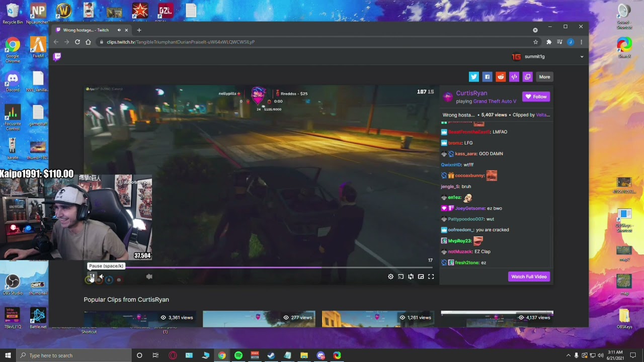Open the taskbar clock showing 3:11 AM
Image resolution: width=644 pixels, height=362 pixels.
coord(614,355)
